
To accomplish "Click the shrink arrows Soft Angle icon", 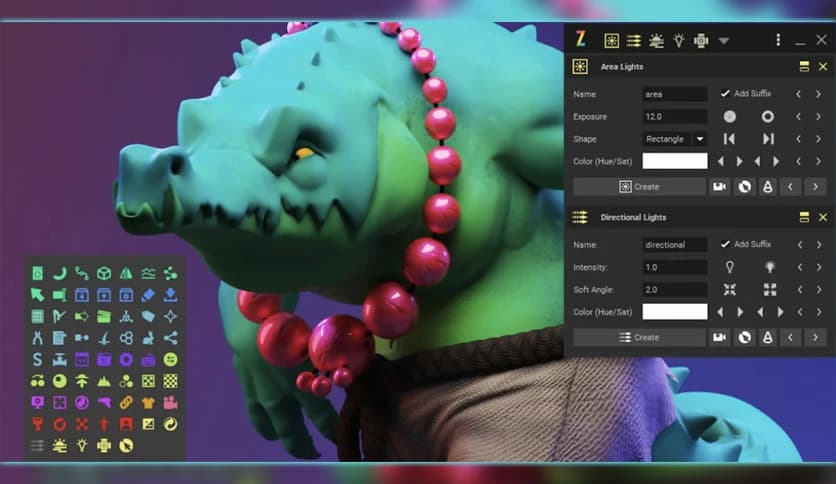I will (x=729, y=289).
